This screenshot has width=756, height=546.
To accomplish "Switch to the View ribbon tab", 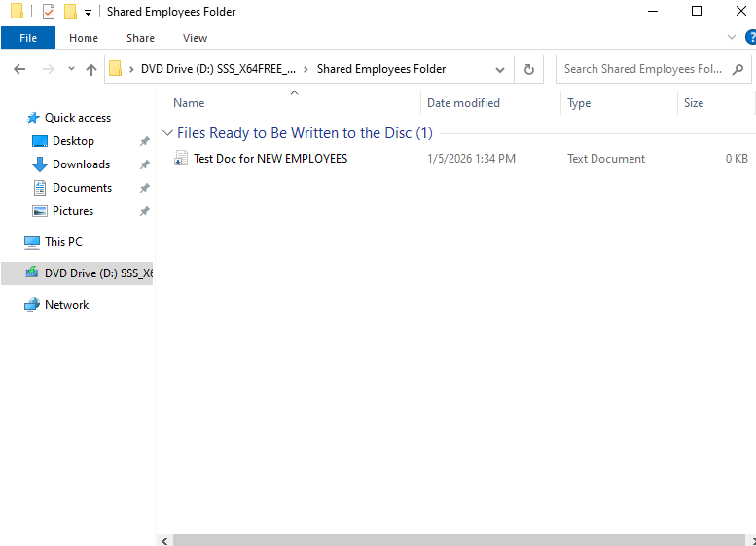I will [195, 38].
